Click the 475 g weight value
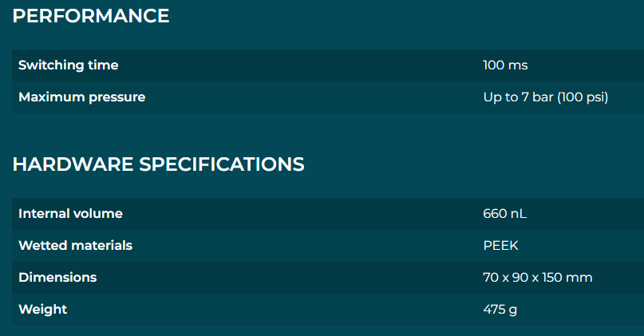The width and height of the screenshot is (644, 336). coord(500,310)
